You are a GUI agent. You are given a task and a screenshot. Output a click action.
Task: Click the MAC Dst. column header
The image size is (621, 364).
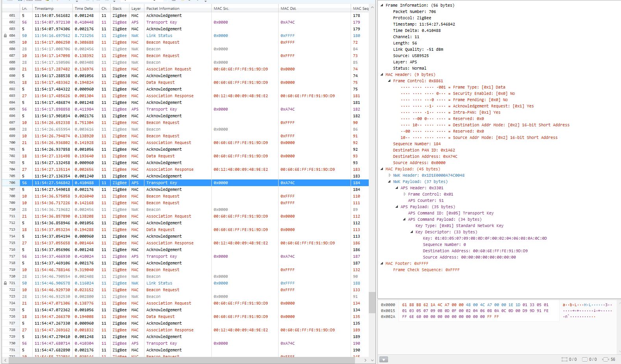[314, 8]
